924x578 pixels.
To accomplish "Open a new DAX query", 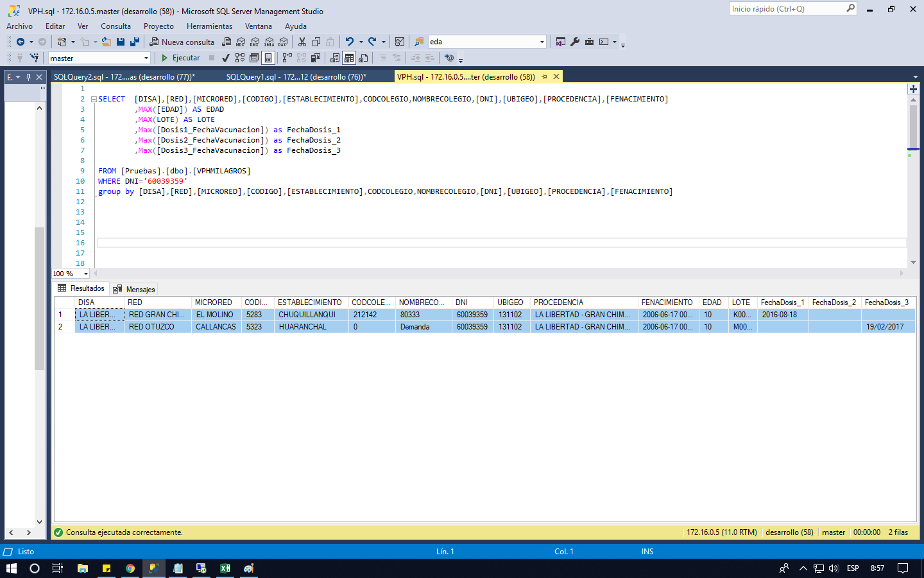I will (283, 42).
